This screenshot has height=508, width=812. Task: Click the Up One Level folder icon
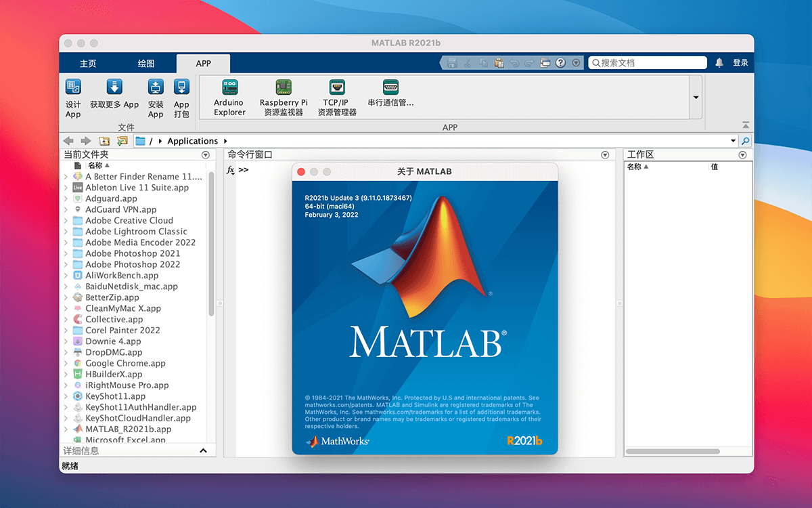tap(104, 141)
